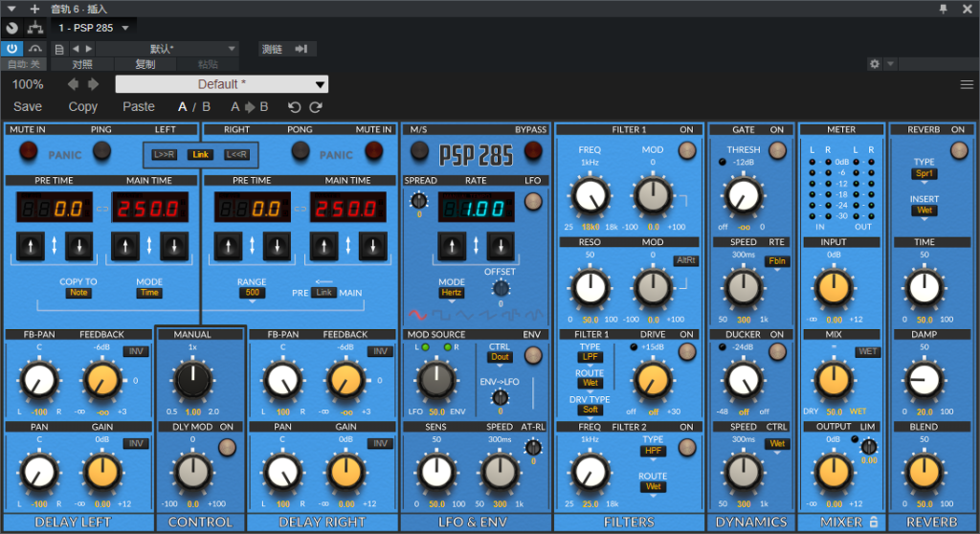Select the sine LFO waveform icon

(x=417, y=315)
